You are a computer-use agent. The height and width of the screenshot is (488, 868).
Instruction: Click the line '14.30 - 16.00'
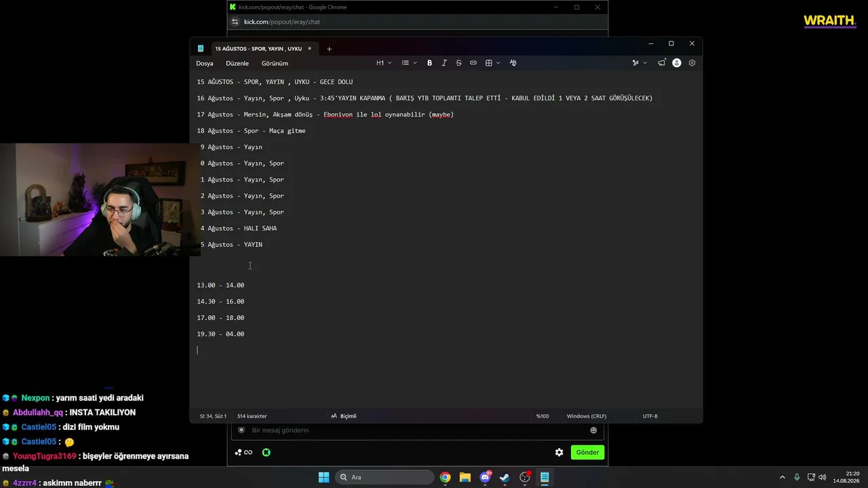(x=220, y=302)
